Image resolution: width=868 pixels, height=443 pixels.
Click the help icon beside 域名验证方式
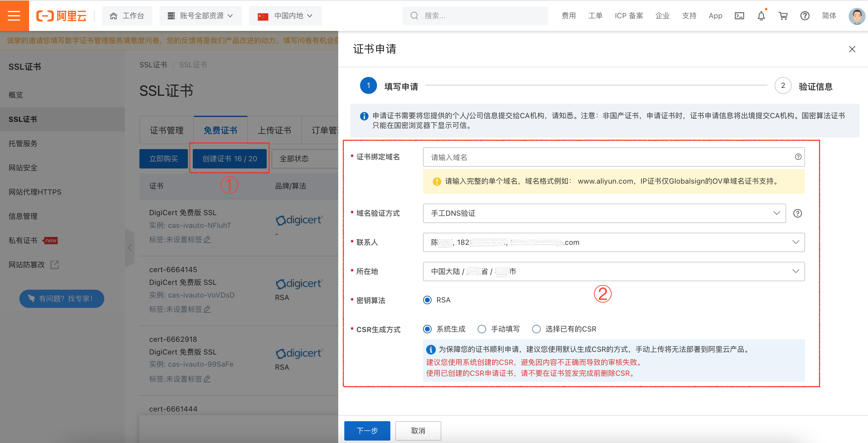tap(798, 213)
